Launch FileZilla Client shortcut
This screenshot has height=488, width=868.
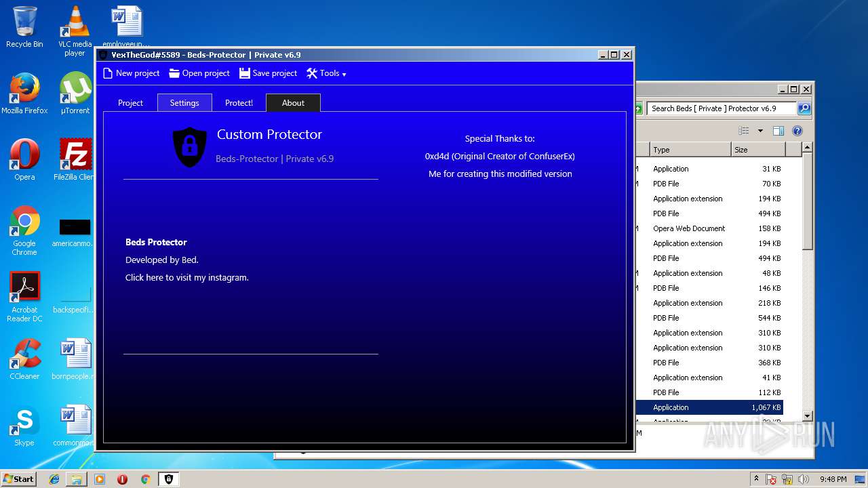click(x=75, y=160)
